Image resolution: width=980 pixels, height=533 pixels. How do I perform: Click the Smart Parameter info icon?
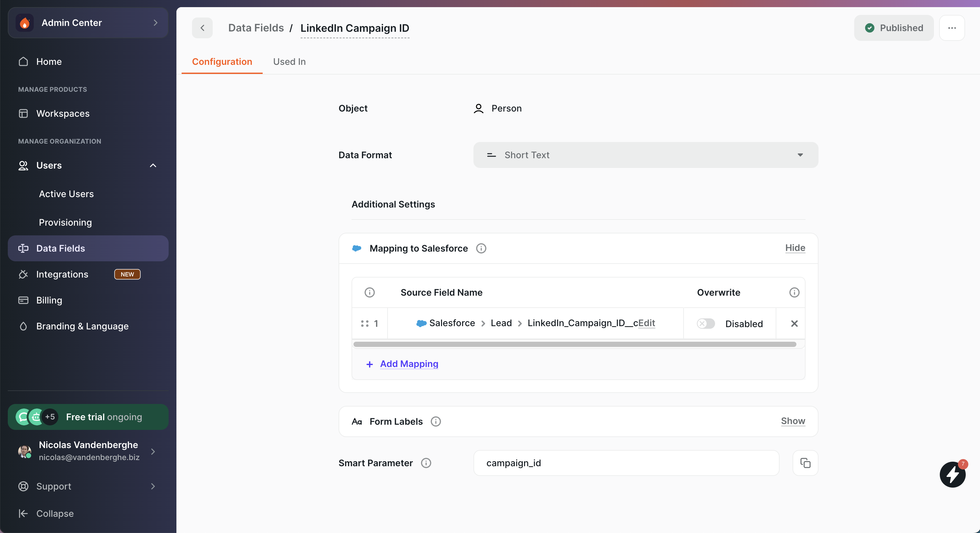pyautogui.click(x=426, y=463)
